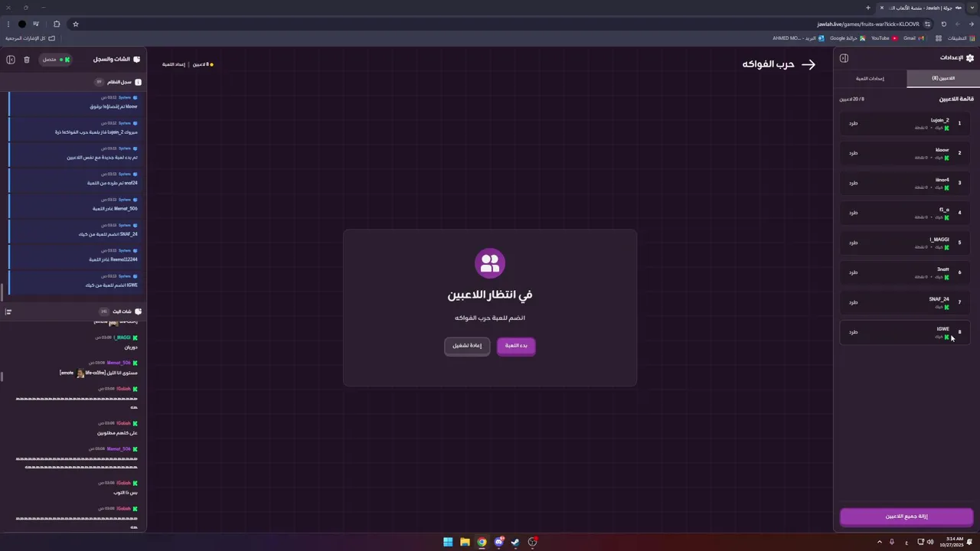Select log entry about Lujain_2 winning
Viewport: 980px width, 551px height.
[74, 128]
